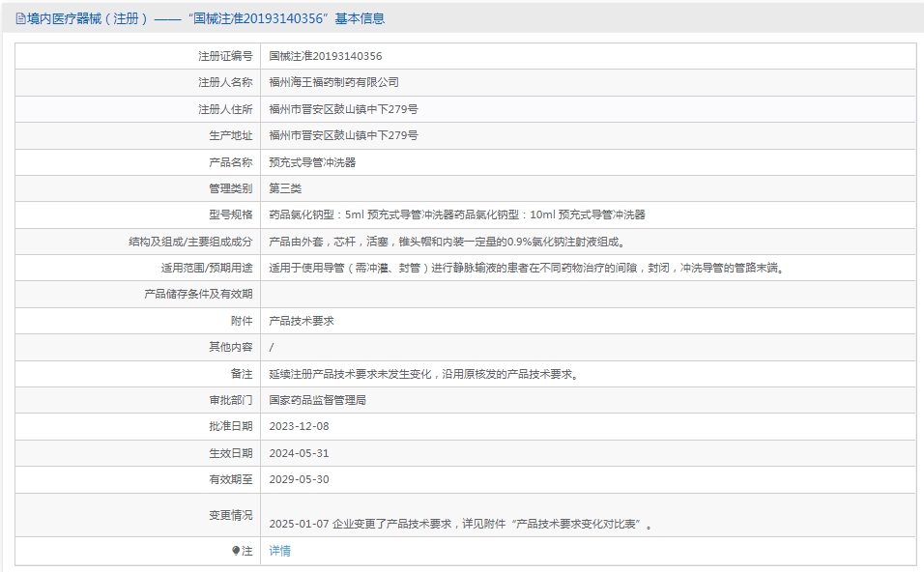
Task: Click the 备注 remarks text
Action: click(423, 374)
